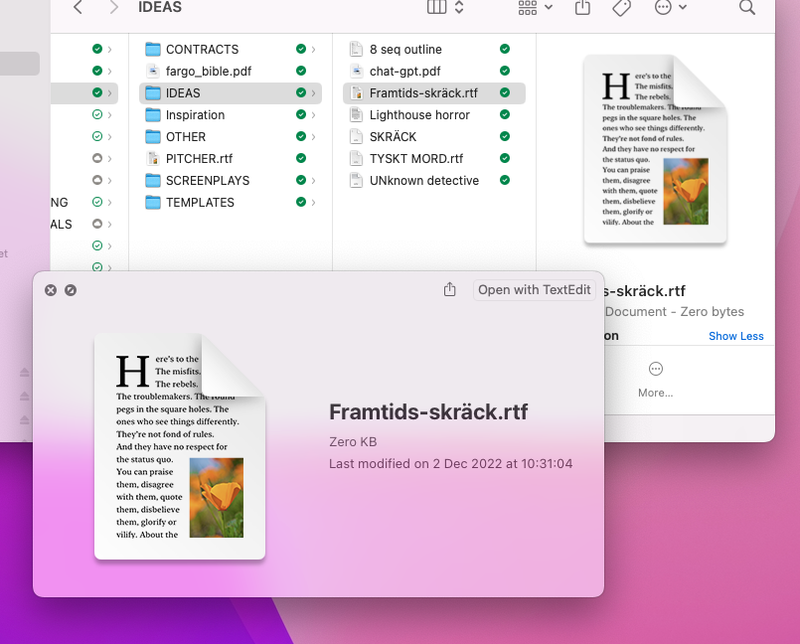Viewport: 800px width, 644px height.
Task: Click the Tags icon in the Finder toolbar
Action: [621, 8]
